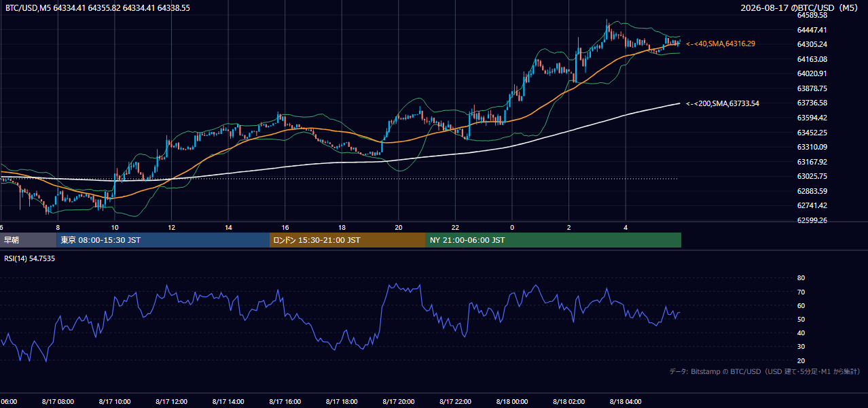Click price axis value 64305.24

coord(812,44)
